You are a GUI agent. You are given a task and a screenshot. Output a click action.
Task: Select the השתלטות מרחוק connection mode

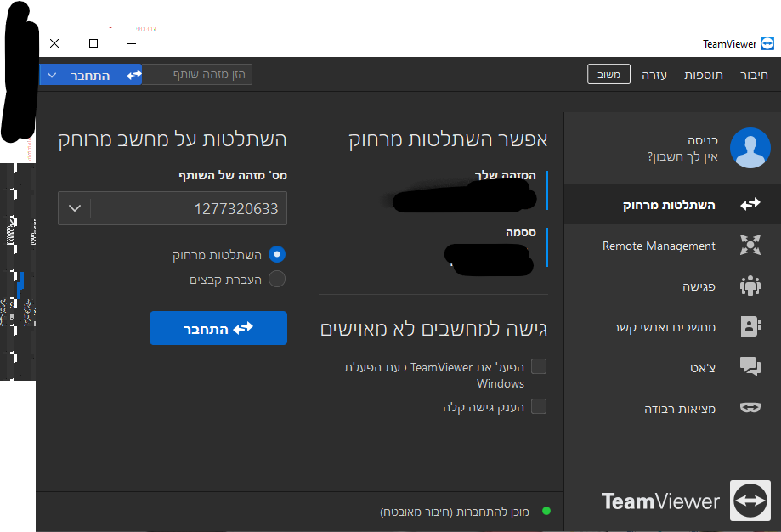[x=276, y=254]
